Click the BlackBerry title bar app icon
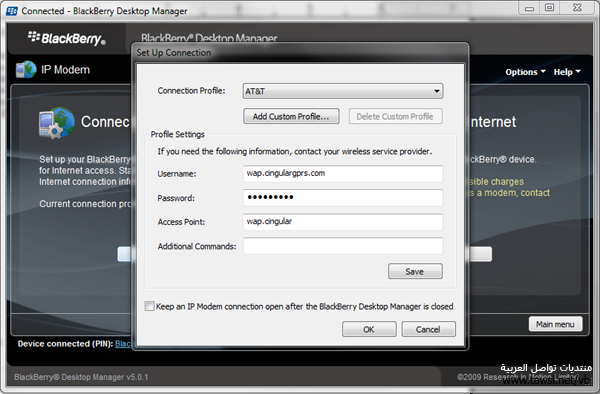Screen dimensions: 600x394 click(x=12, y=11)
